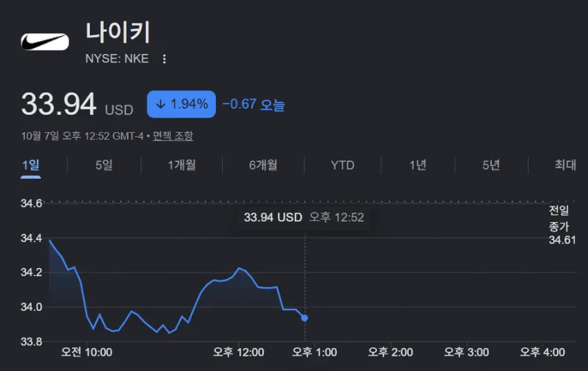Viewport: 588px width, 371px height.
Task: Select the 6개월 range tab
Action: (264, 165)
